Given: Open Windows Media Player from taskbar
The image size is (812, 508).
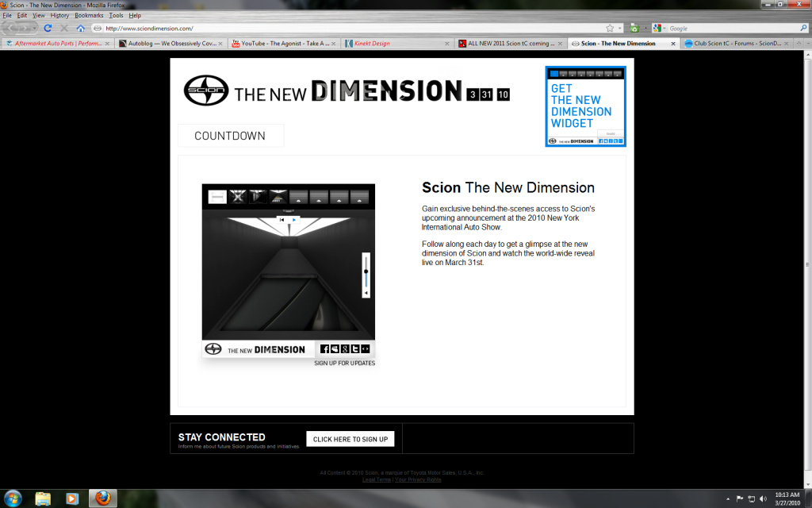Looking at the screenshot, I should point(72,498).
